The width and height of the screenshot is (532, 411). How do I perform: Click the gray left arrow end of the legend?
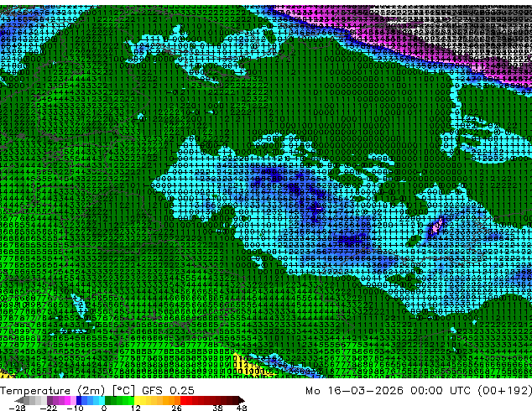tap(18, 400)
